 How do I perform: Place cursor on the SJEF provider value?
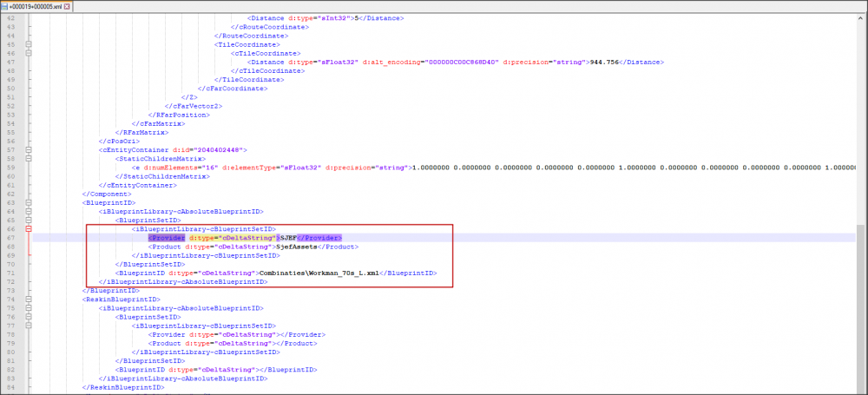pos(288,237)
